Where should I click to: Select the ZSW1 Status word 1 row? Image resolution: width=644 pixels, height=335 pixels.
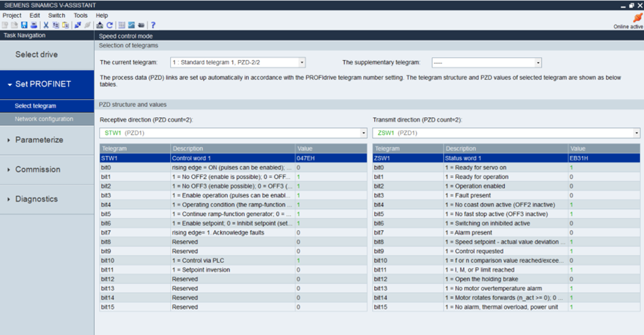pos(506,158)
